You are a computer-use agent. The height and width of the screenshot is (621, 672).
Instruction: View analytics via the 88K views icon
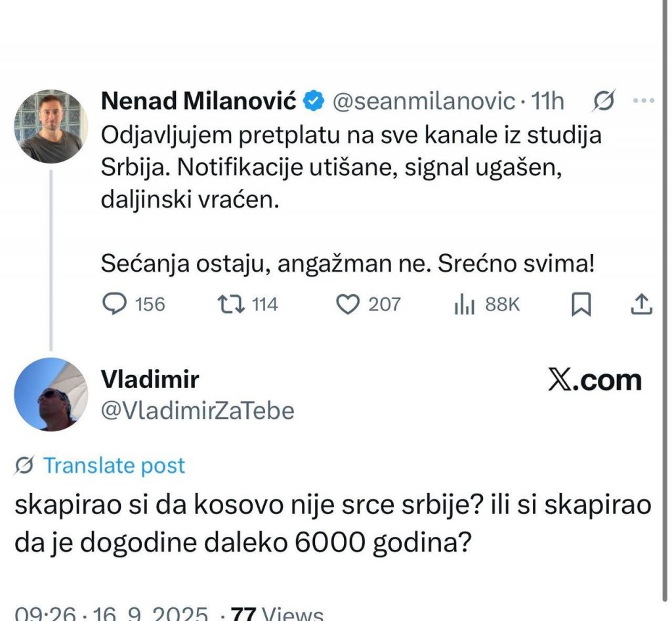click(x=463, y=304)
